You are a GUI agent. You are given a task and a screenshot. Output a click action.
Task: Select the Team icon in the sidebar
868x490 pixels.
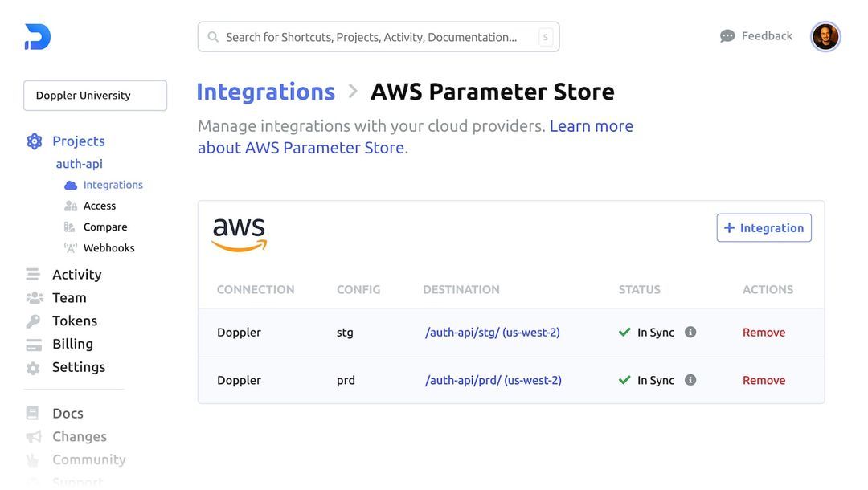tap(32, 297)
